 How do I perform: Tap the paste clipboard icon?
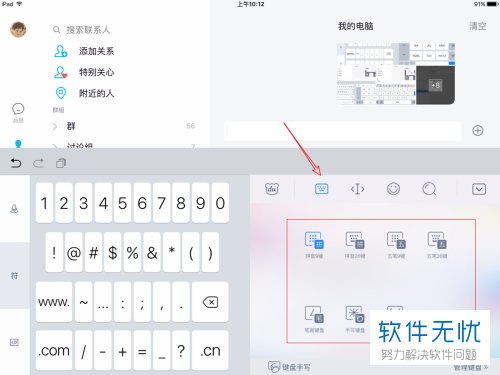61,163
